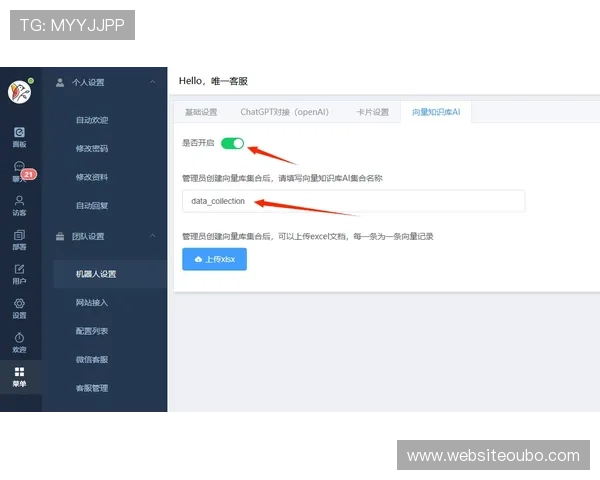Turn off the 是否开启 switch
Viewport: 600px width, 480px height.
click(233, 144)
